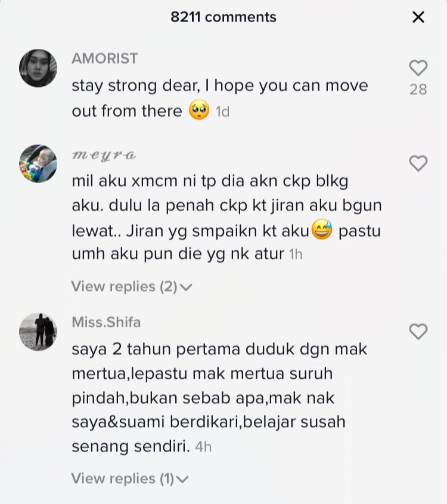Open Miss.Shifa's couple-on-beach avatar
The image size is (447, 504).
tap(38, 332)
